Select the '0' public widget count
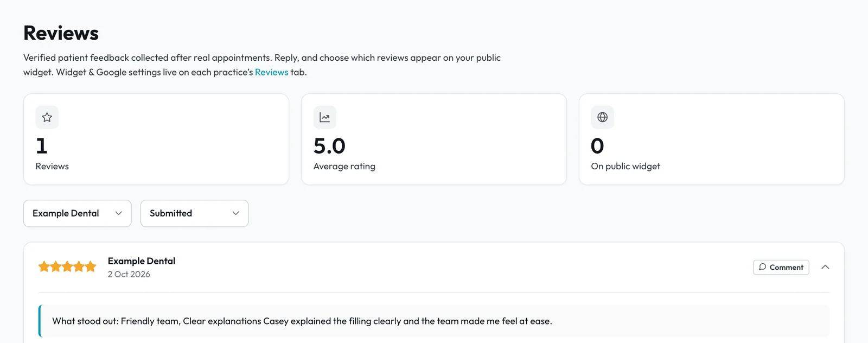The image size is (868, 343). point(597,146)
